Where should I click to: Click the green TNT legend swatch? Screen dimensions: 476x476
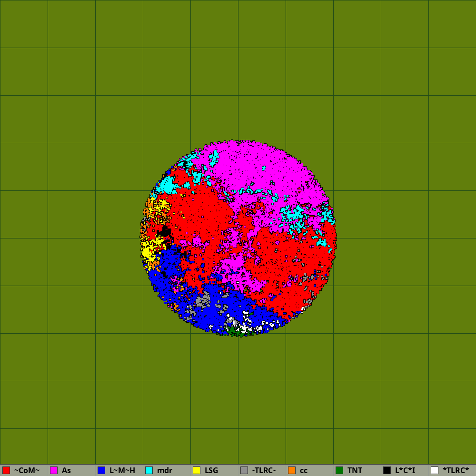click(x=339, y=470)
